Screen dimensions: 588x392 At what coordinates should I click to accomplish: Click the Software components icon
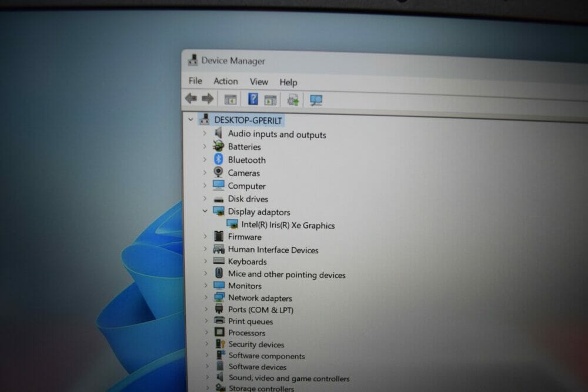coord(220,355)
